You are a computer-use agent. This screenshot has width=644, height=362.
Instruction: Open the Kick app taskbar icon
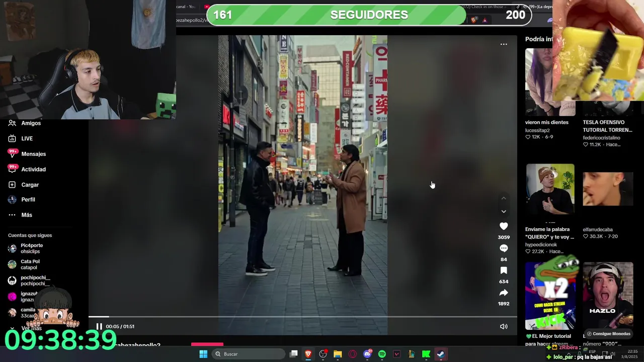(x=426, y=354)
